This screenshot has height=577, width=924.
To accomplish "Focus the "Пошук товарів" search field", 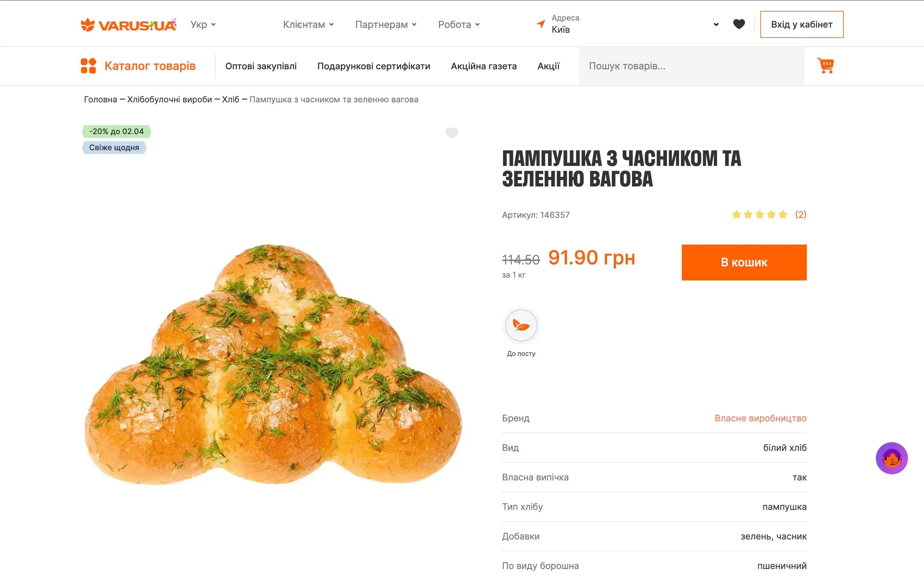I will coord(691,66).
